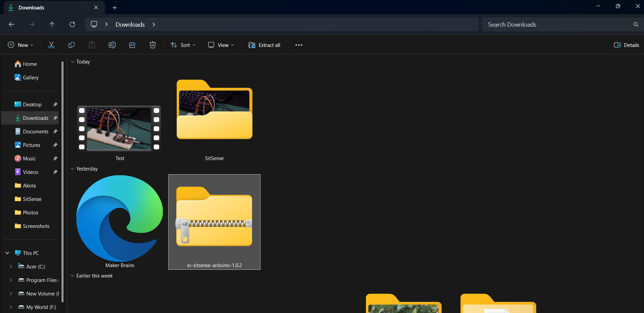Open Home in the navigation pane
This screenshot has height=313, width=644.
30,64
